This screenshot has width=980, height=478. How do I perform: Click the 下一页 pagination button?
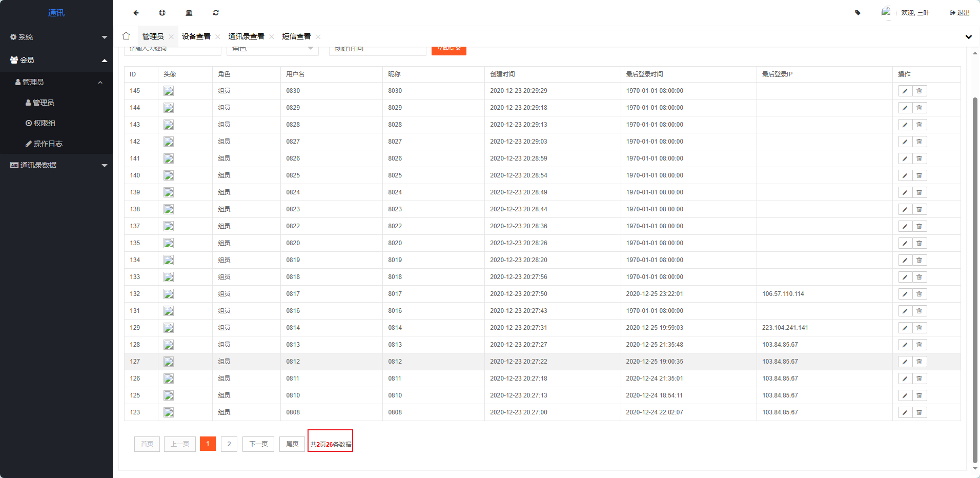(x=258, y=444)
